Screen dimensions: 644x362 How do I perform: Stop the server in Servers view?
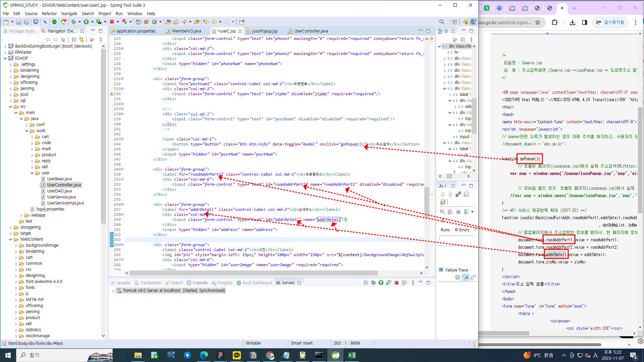click(x=396, y=283)
